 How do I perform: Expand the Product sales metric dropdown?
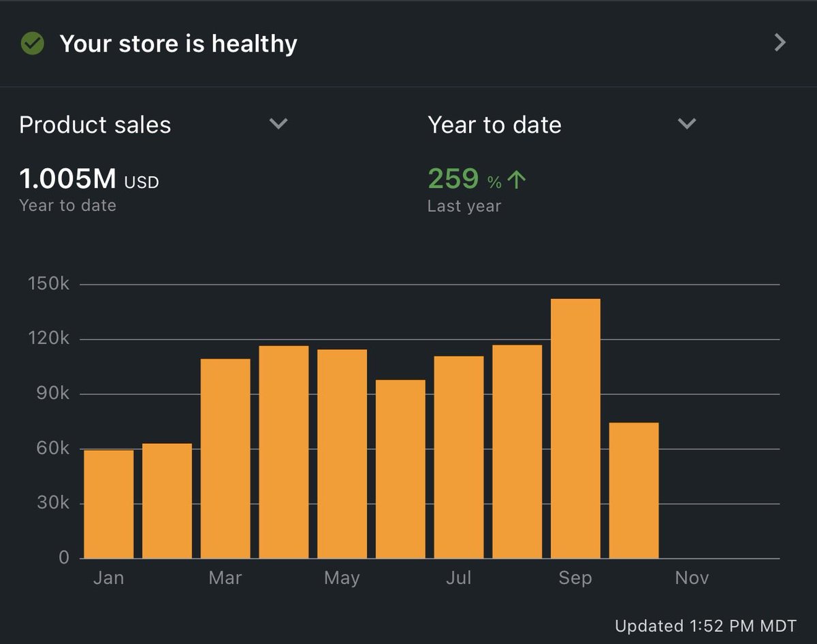click(278, 124)
